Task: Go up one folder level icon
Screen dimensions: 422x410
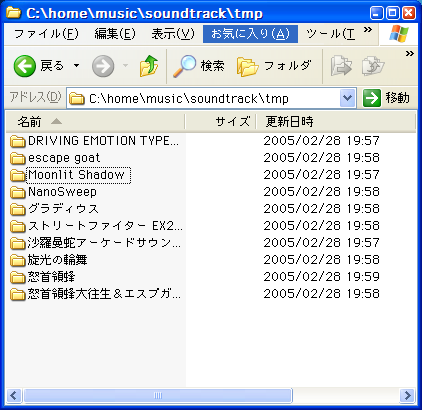Action: [x=149, y=66]
